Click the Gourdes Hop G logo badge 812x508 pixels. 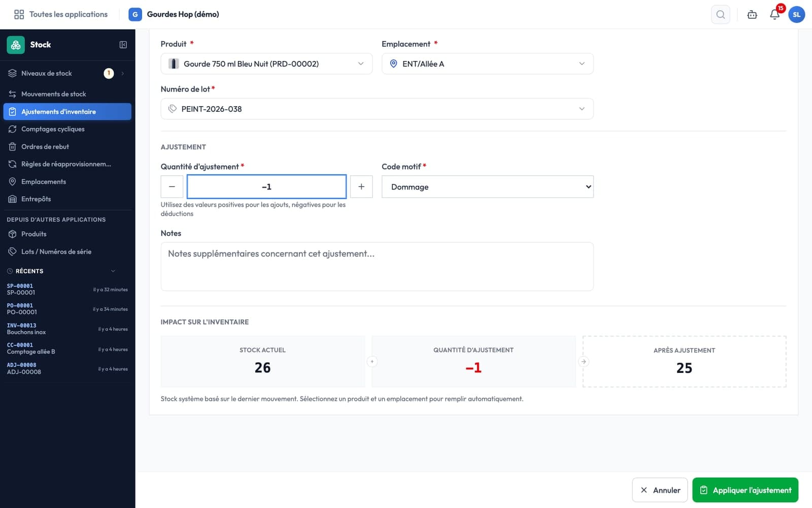click(x=135, y=14)
